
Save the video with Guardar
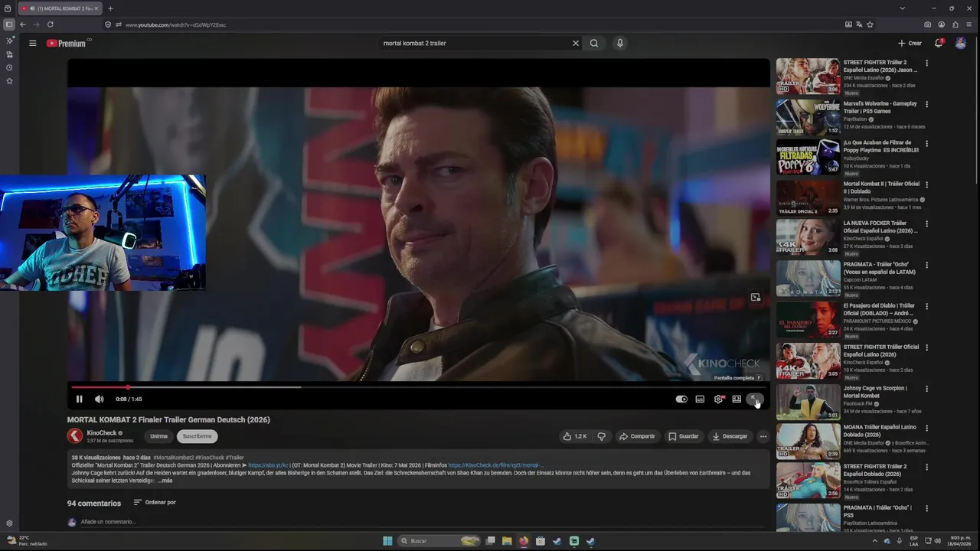pyautogui.click(x=683, y=436)
